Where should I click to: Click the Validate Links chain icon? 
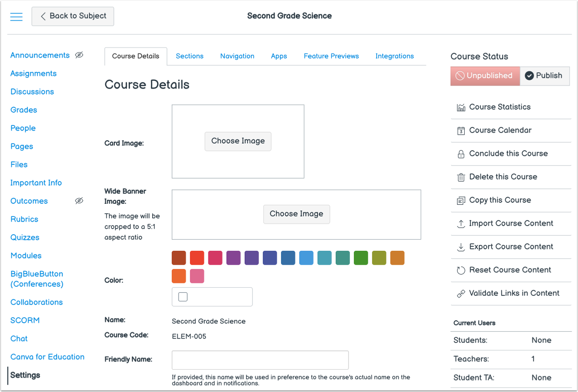(461, 293)
